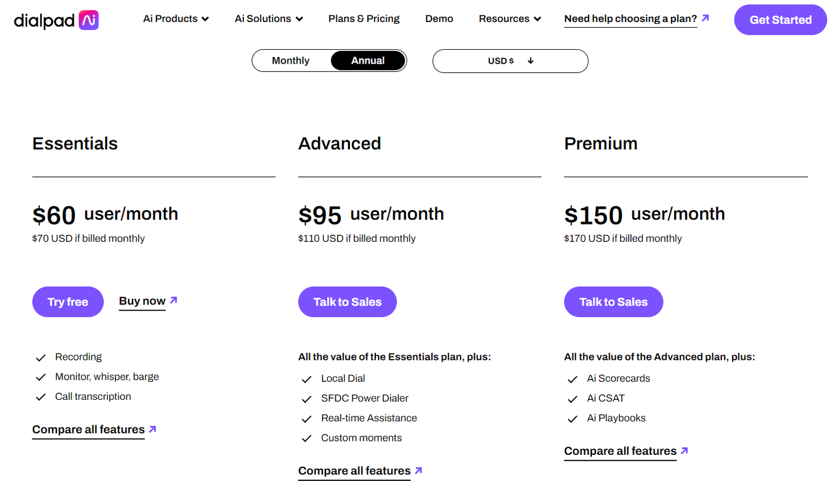Click the checkmark icon beside Recording
The image size is (834, 504).
click(41, 358)
